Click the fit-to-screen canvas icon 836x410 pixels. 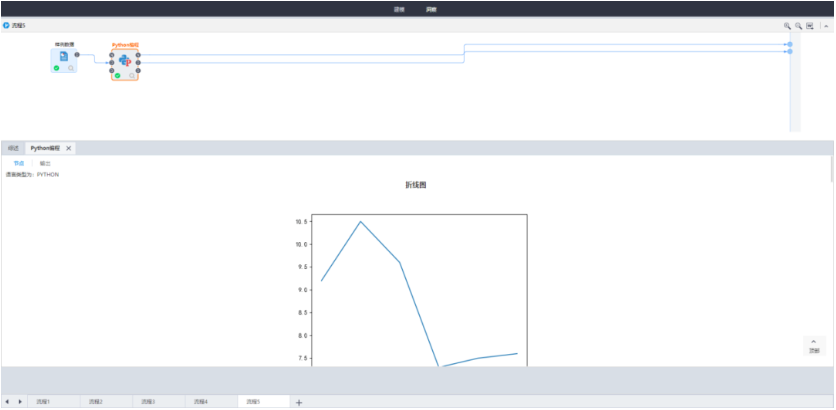tap(810, 25)
